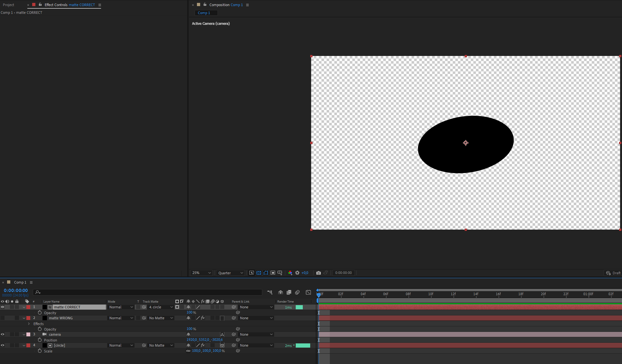Viewport: 622px width, 364px height.
Task: Click the blue Position value of the camera
Action: coord(205,340)
